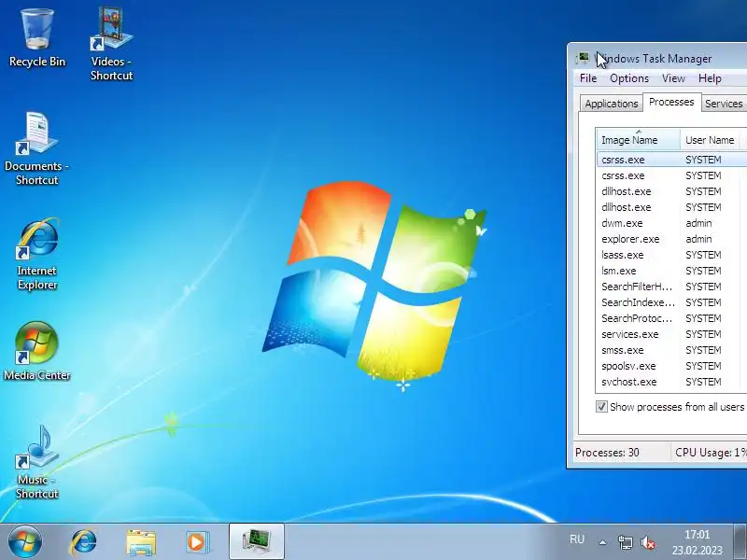Sort by the Image Name column header

pos(638,139)
